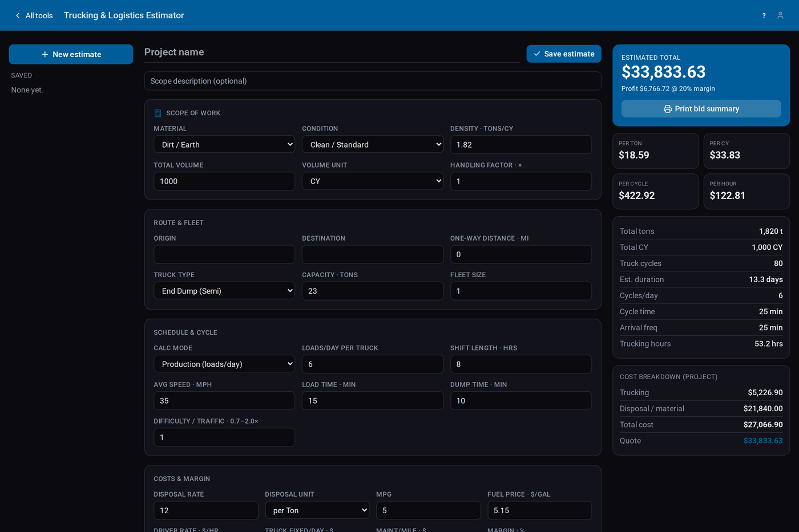Edit the Total Volume field
799x532 pixels.
pos(224,181)
